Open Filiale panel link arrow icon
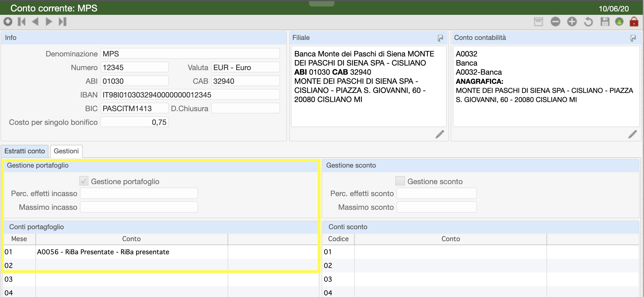 [x=440, y=38]
